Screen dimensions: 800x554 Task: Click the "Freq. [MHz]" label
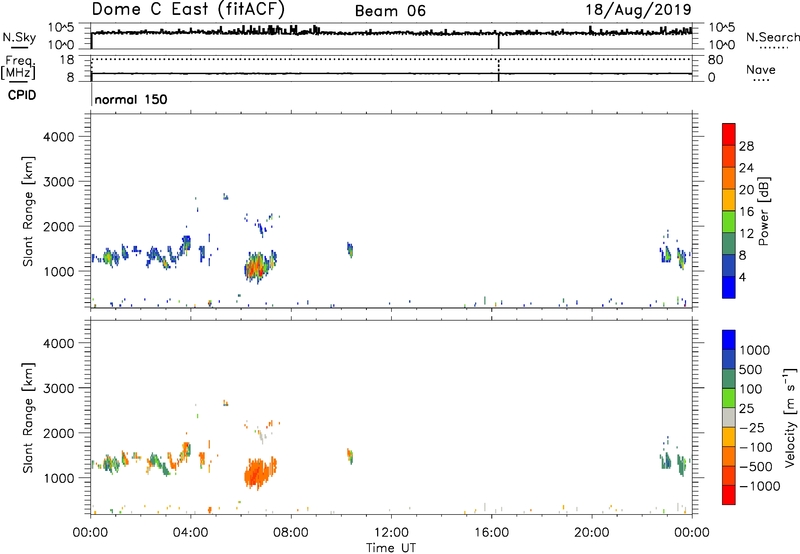click(x=19, y=68)
